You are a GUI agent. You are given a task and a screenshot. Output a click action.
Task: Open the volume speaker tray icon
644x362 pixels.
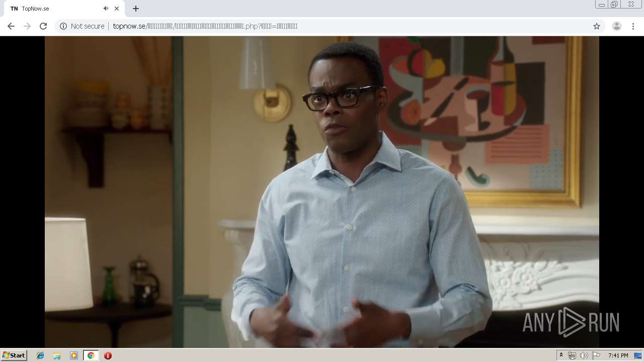[584, 355]
